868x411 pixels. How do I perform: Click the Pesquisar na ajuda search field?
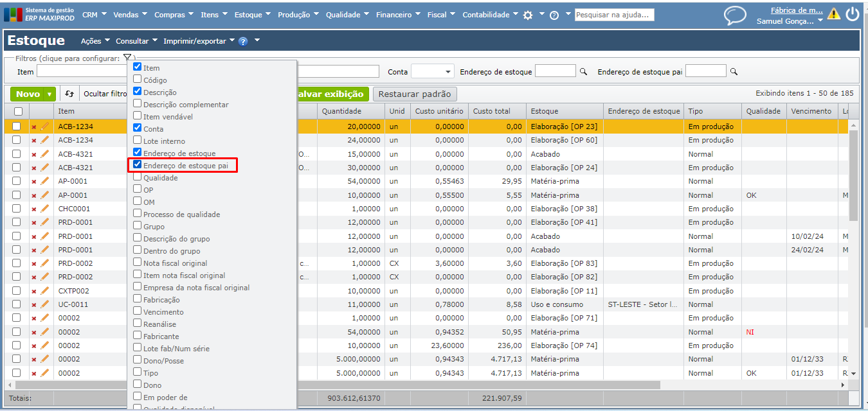614,15
